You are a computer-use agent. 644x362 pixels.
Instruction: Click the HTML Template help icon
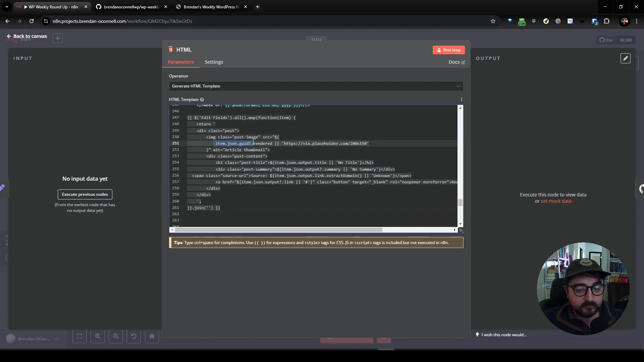click(202, 100)
